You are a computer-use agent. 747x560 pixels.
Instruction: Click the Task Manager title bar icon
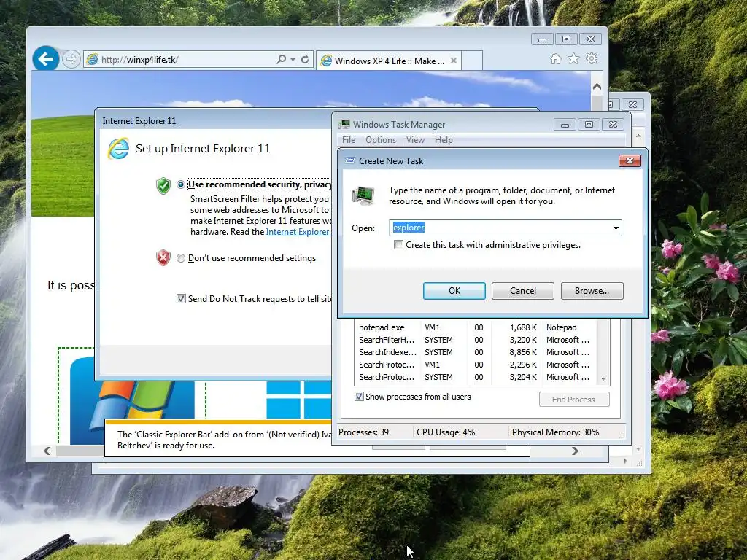pos(344,125)
